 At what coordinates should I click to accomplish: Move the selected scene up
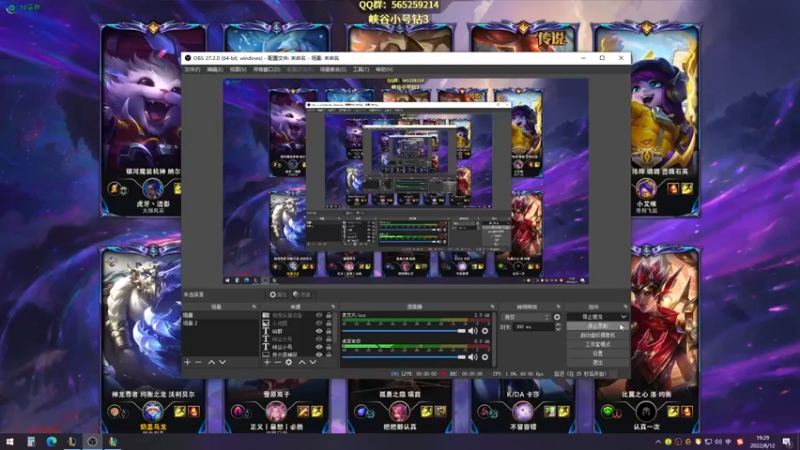tap(211, 362)
